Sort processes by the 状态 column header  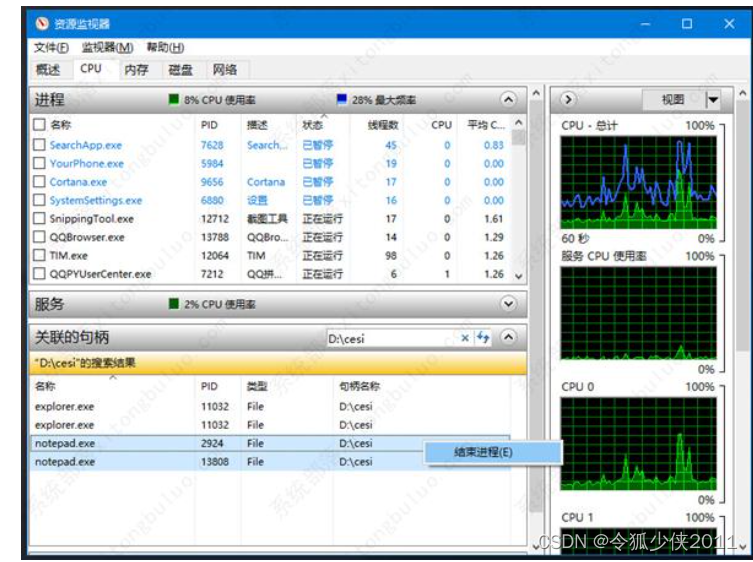312,125
